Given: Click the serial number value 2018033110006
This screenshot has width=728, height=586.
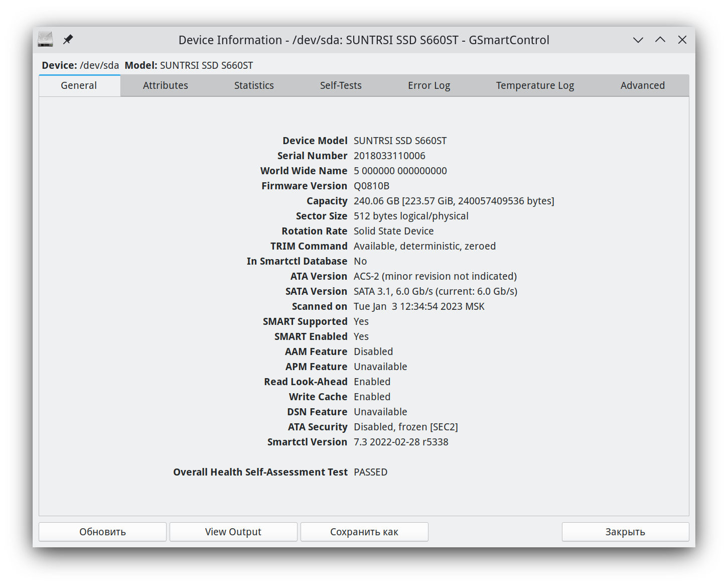Looking at the screenshot, I should [389, 156].
